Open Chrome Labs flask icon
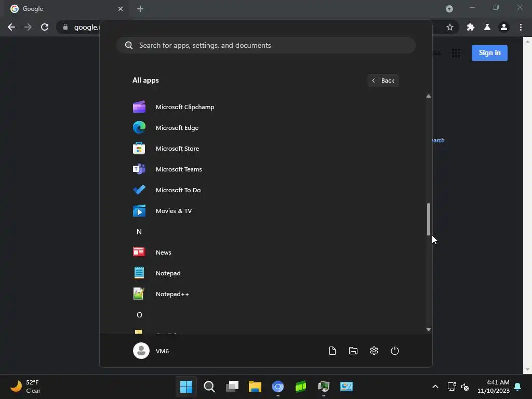Screen dimensions: 532x399 487,27
